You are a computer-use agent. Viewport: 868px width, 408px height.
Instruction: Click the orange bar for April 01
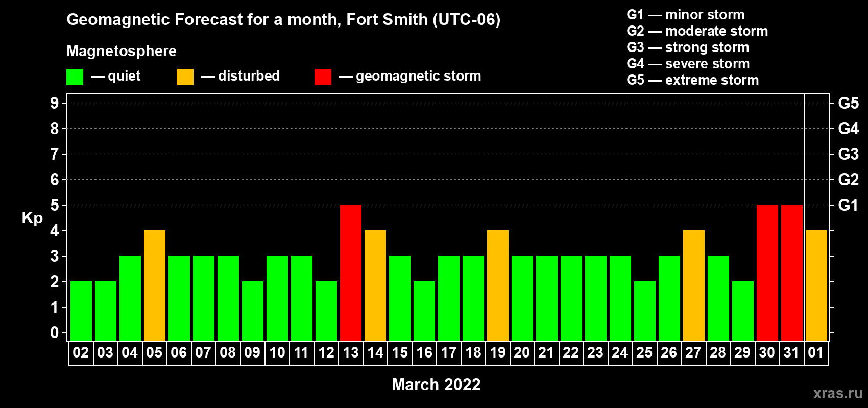tap(816, 285)
